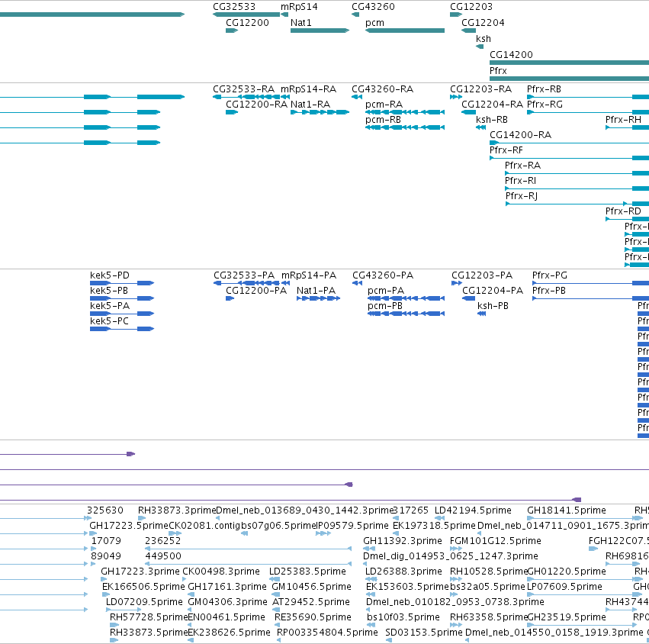This screenshot has width=649, height=644.
Task: Open the CG12204 gene label
Action: 483,23
